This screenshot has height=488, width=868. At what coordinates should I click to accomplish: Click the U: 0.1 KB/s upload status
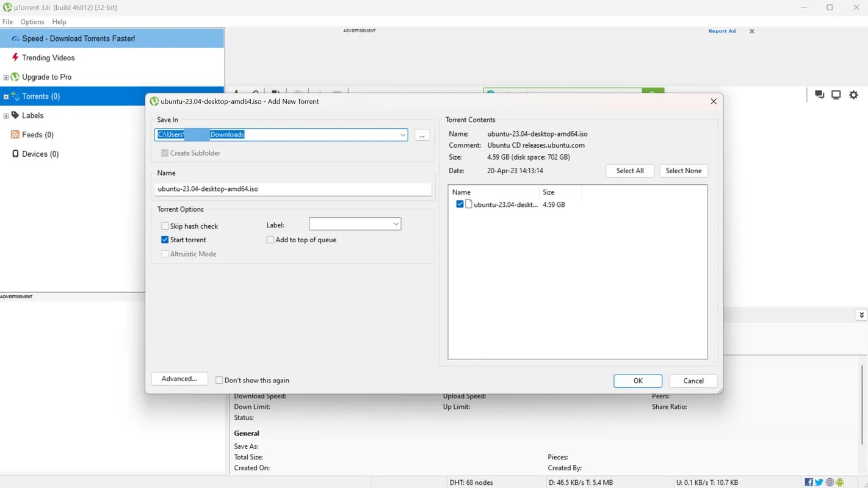click(x=707, y=483)
